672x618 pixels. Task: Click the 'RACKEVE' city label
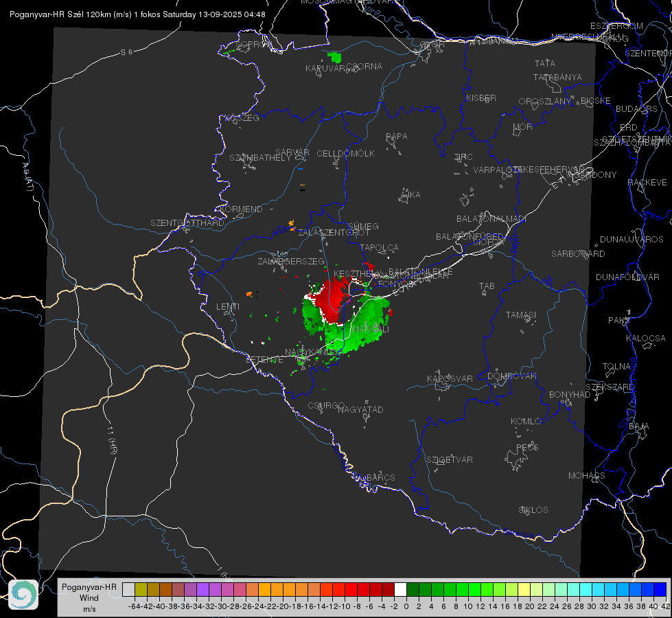point(647,183)
